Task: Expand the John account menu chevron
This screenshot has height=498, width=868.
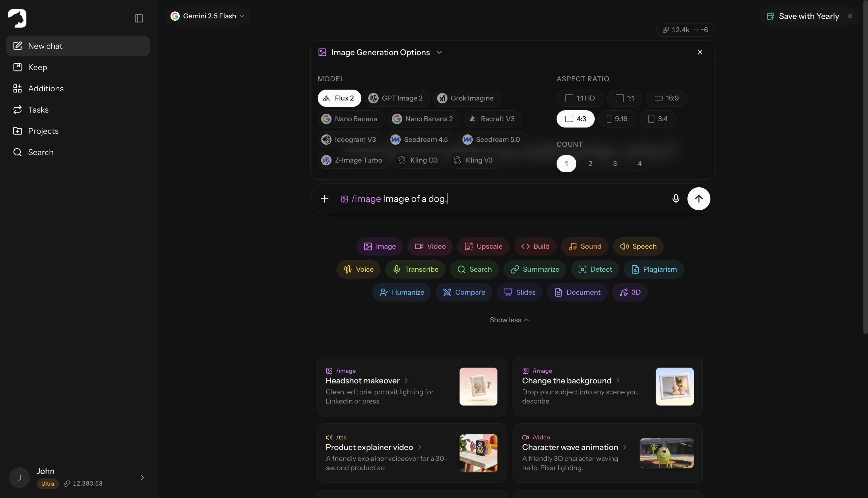Action: (x=142, y=478)
